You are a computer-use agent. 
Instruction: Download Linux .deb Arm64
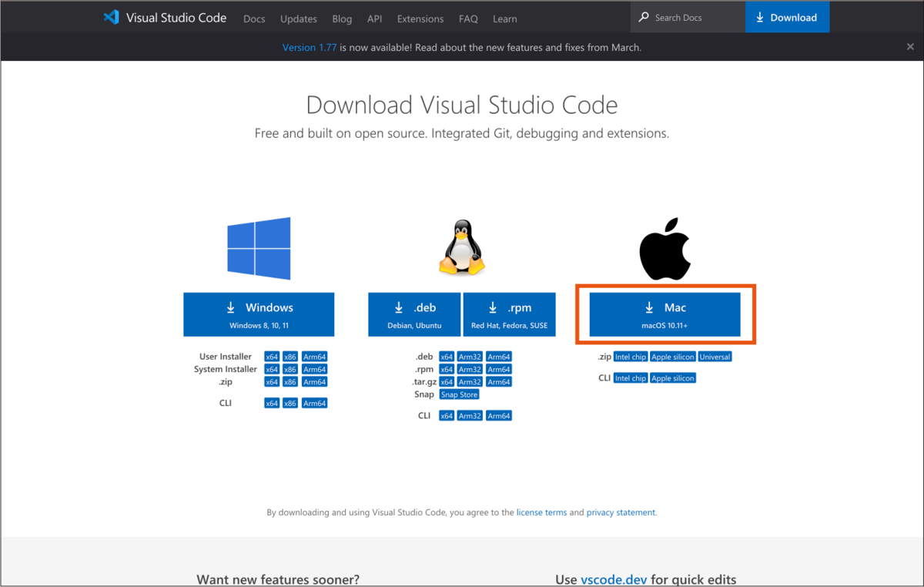(499, 357)
